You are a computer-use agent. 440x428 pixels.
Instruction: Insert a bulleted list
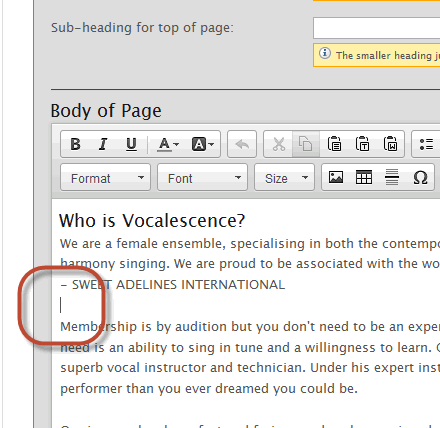coord(426,144)
